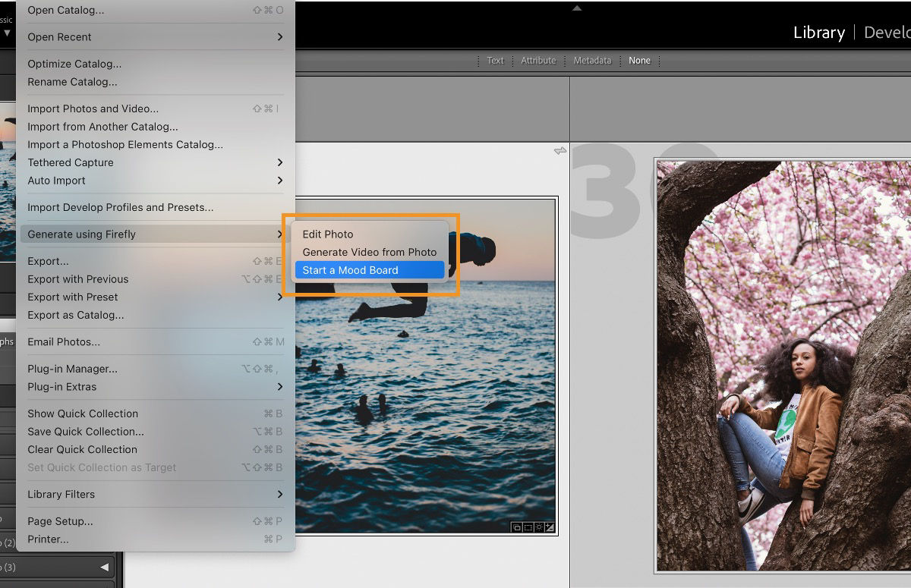Click the saved-adjustments gradient badge on the thumbnail
The image size is (911, 588).
point(549,527)
